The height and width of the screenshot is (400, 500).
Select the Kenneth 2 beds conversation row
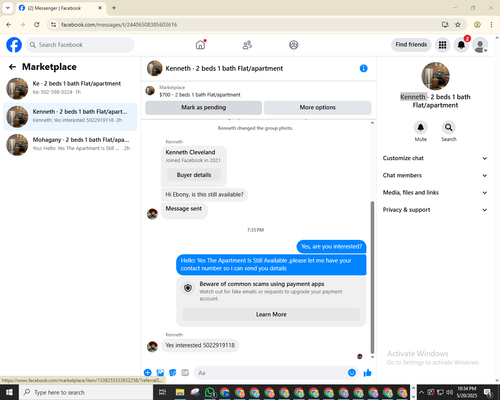point(70,116)
